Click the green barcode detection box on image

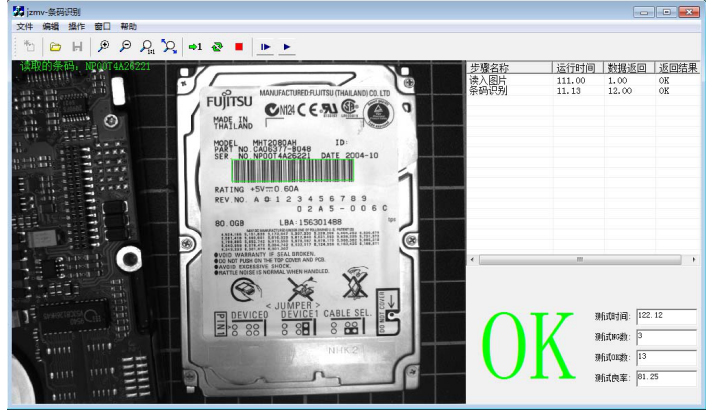point(293,171)
